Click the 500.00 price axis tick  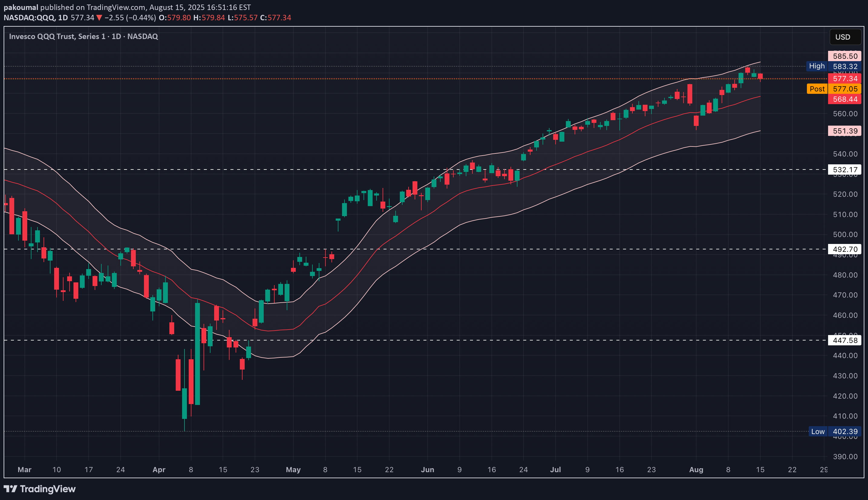[845, 235]
